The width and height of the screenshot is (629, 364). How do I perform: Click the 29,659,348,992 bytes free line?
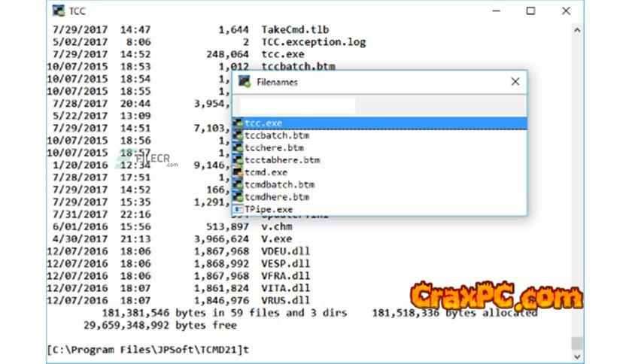[x=160, y=325]
